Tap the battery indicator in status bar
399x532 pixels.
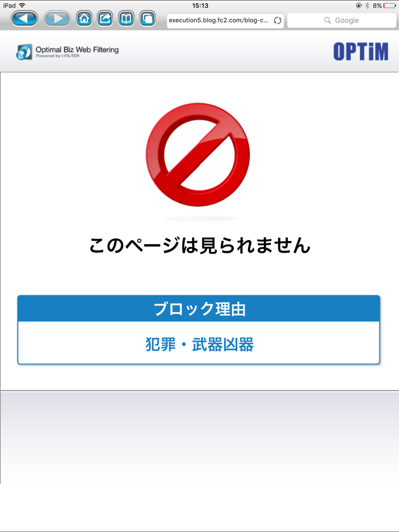(389, 6)
